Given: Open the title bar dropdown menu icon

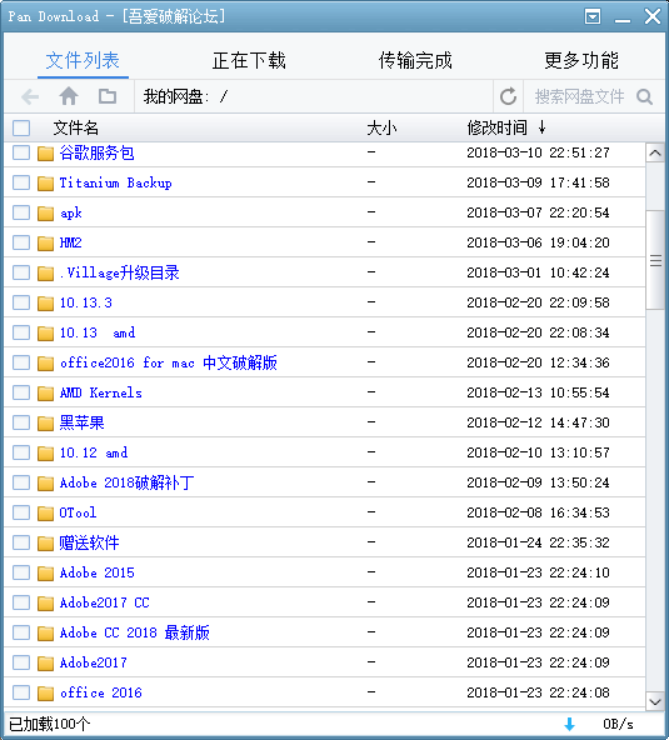Looking at the screenshot, I should pos(593,17).
